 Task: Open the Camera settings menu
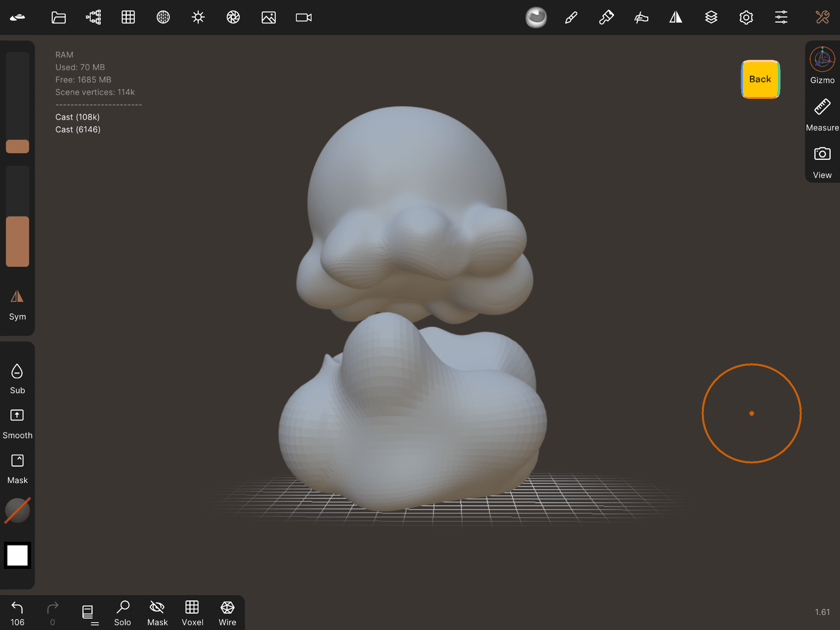[303, 17]
